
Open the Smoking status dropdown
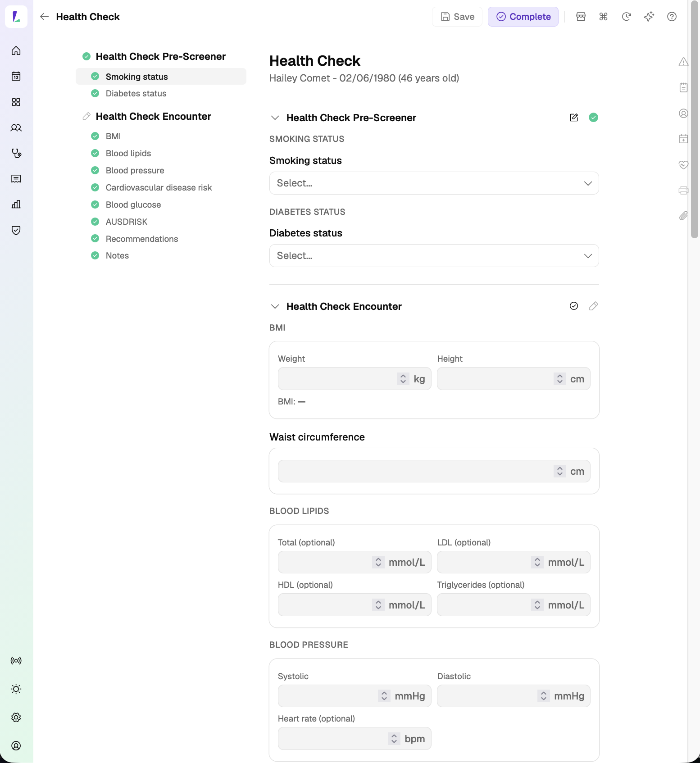click(x=434, y=183)
